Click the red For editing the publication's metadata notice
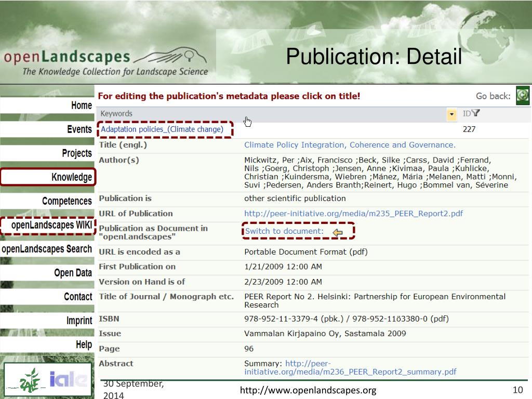 [x=229, y=96]
